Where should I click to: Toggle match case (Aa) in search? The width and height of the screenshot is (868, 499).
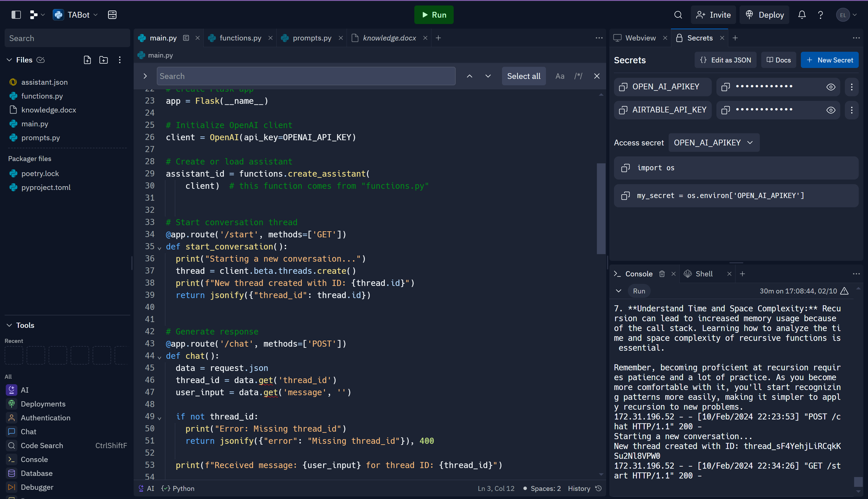tap(560, 76)
